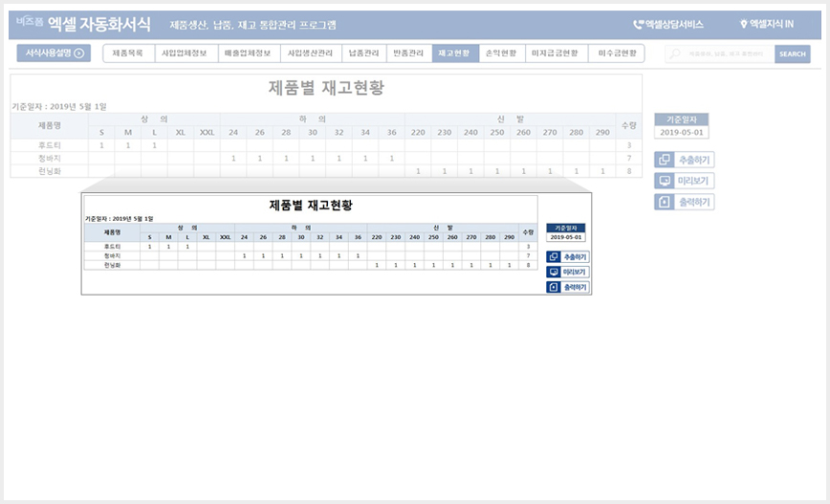This screenshot has height=504, width=830.
Task: Switch to the 매출업체정보 tab
Action: coord(249,54)
